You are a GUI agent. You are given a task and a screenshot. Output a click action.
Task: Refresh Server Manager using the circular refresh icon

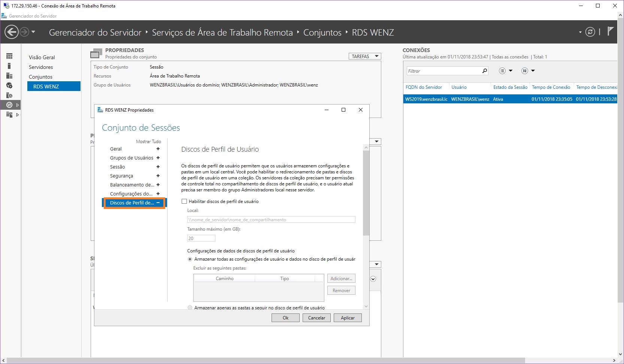point(590,32)
